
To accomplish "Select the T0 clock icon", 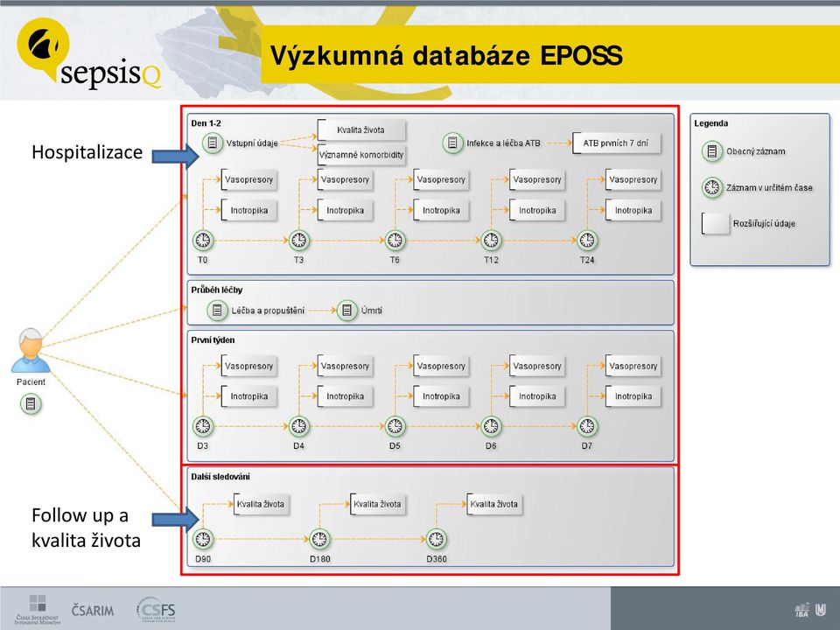I will (x=203, y=240).
